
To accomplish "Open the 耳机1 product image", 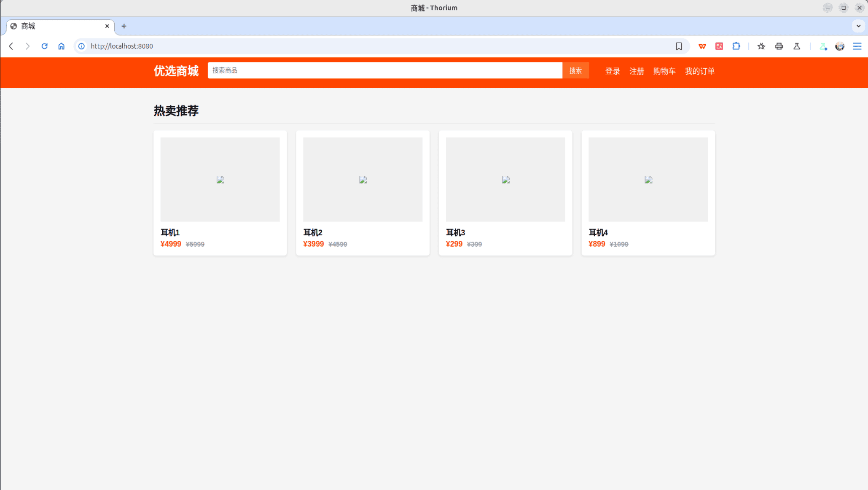I will point(220,180).
